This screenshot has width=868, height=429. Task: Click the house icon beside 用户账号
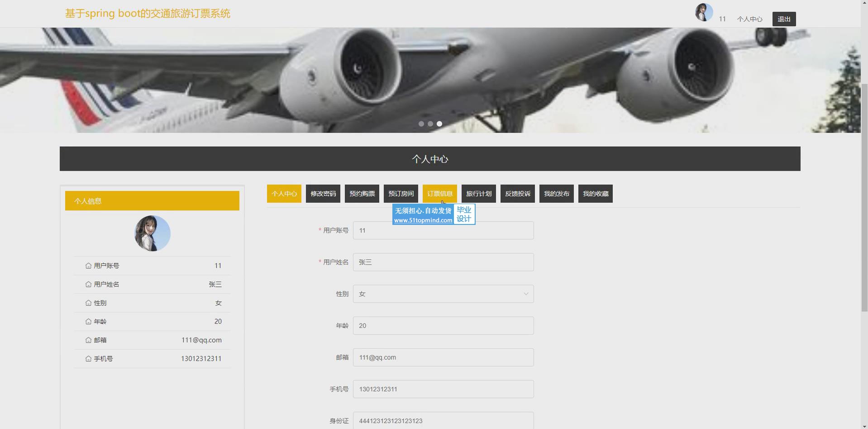tap(88, 266)
